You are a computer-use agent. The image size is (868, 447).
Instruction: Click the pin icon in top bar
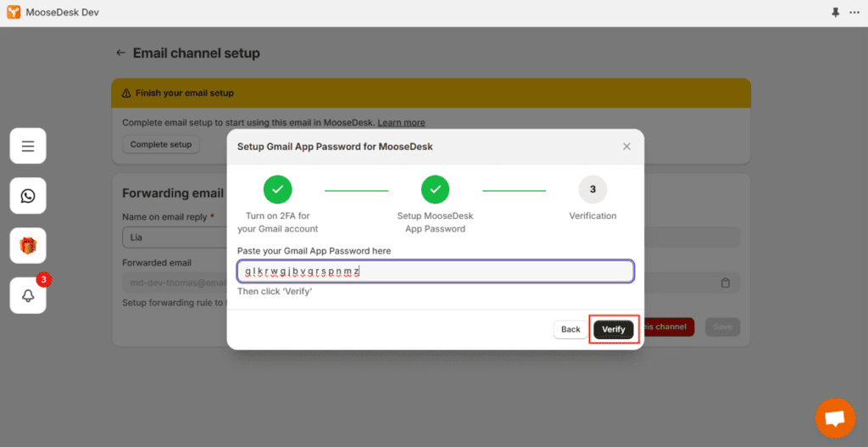835,12
